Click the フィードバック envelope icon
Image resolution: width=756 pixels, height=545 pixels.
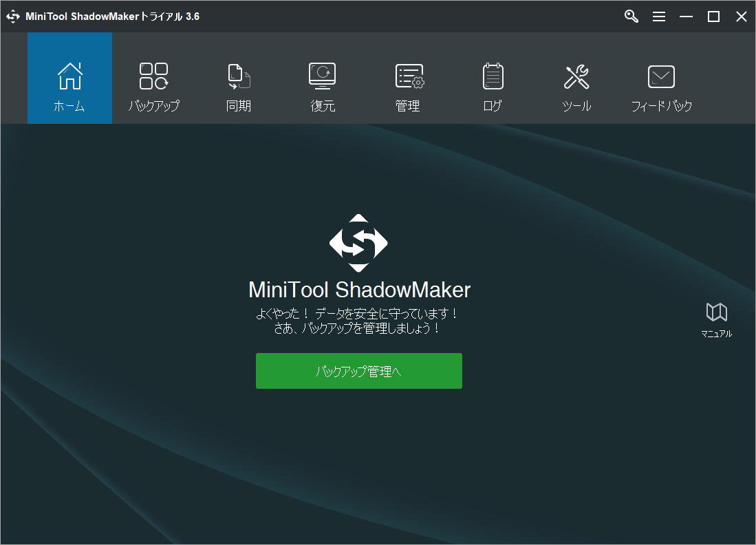pyautogui.click(x=661, y=76)
